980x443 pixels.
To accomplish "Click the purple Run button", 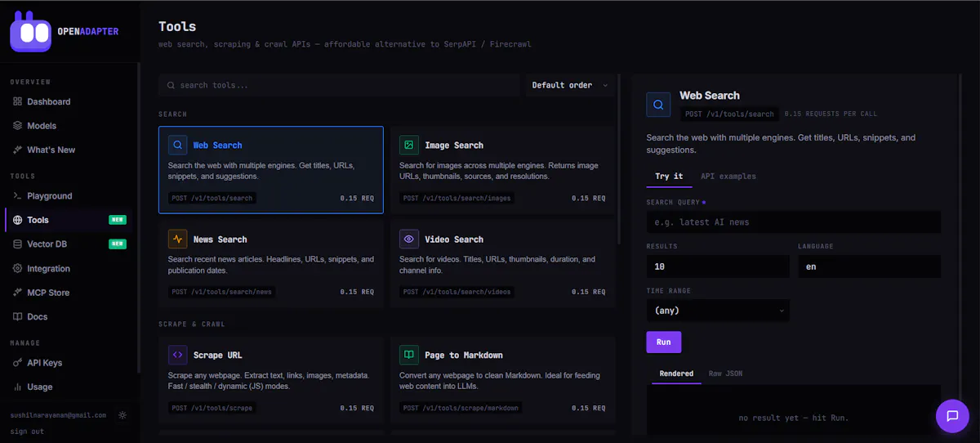I will coord(663,342).
